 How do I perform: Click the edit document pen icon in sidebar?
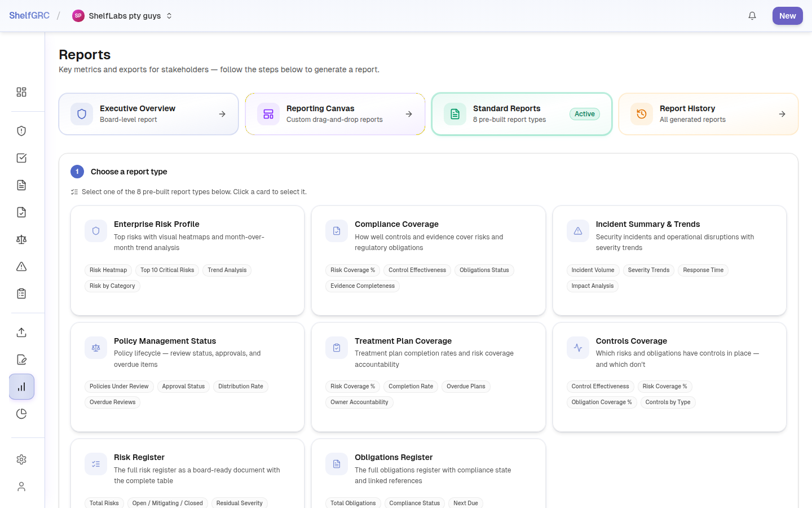click(x=21, y=360)
